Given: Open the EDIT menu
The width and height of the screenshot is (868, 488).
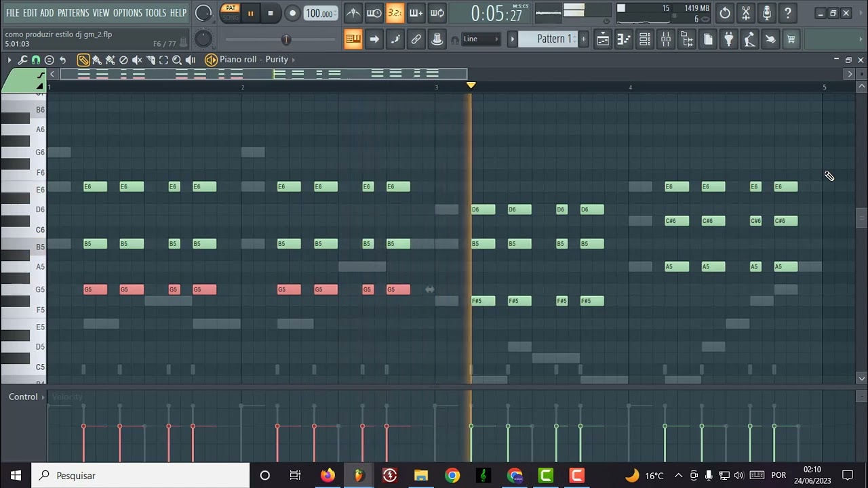Looking at the screenshot, I should (30, 13).
